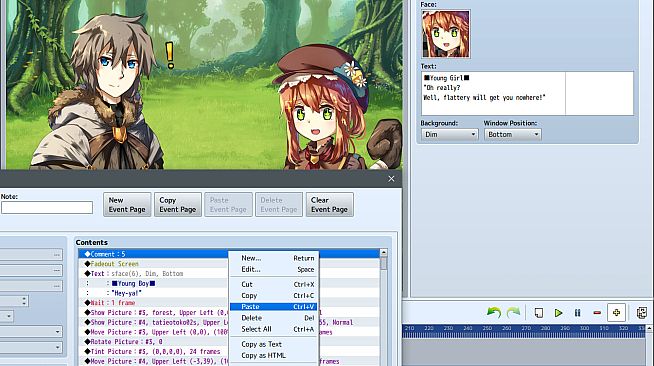Click the timeline panel scroll-up arrow
Screen dimensions: 654x366
(650, 329)
